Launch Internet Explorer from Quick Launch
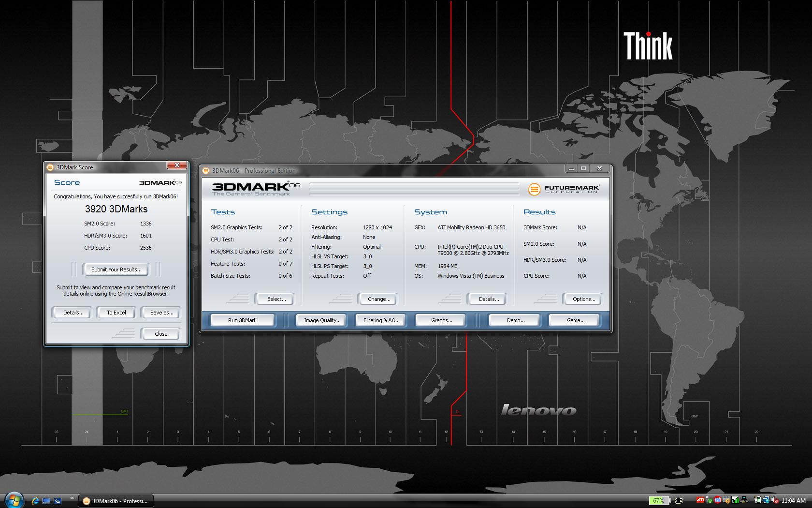Screen dimensions: 812x508 click(x=35, y=501)
